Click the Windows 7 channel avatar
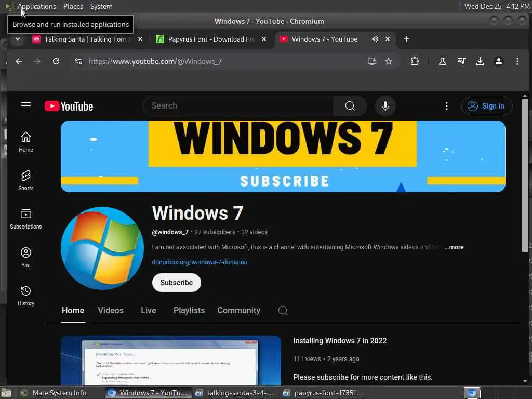The width and height of the screenshot is (532, 399). pos(102,248)
